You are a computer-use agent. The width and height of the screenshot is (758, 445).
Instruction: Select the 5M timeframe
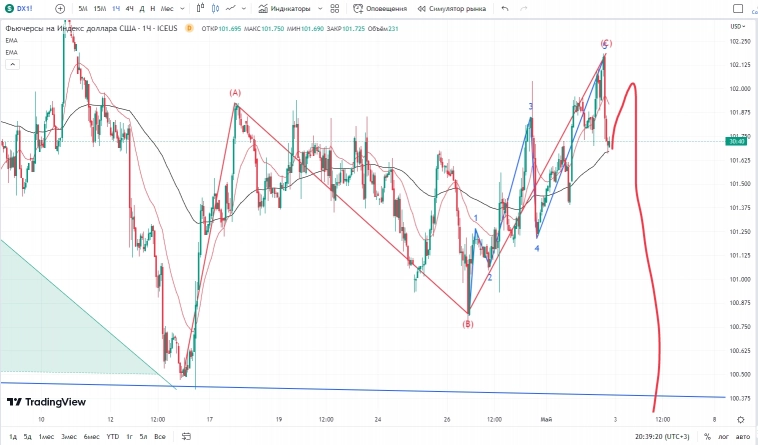83,9
